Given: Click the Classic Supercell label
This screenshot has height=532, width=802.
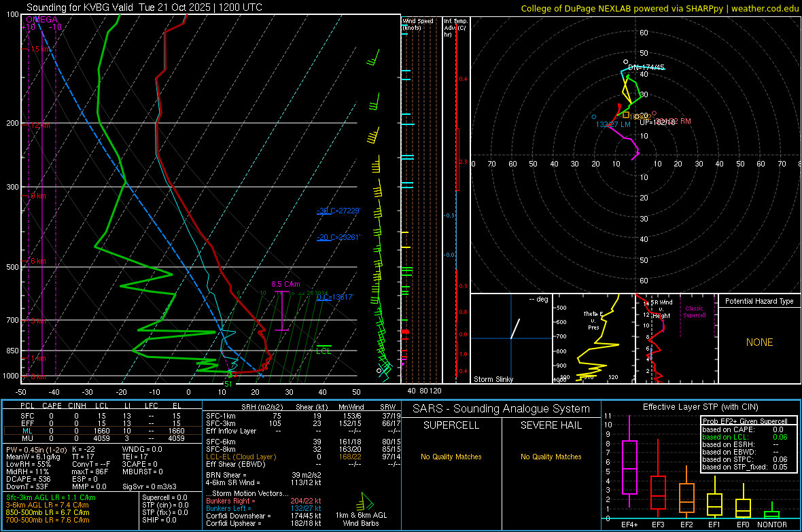Looking at the screenshot, I should tap(695, 312).
